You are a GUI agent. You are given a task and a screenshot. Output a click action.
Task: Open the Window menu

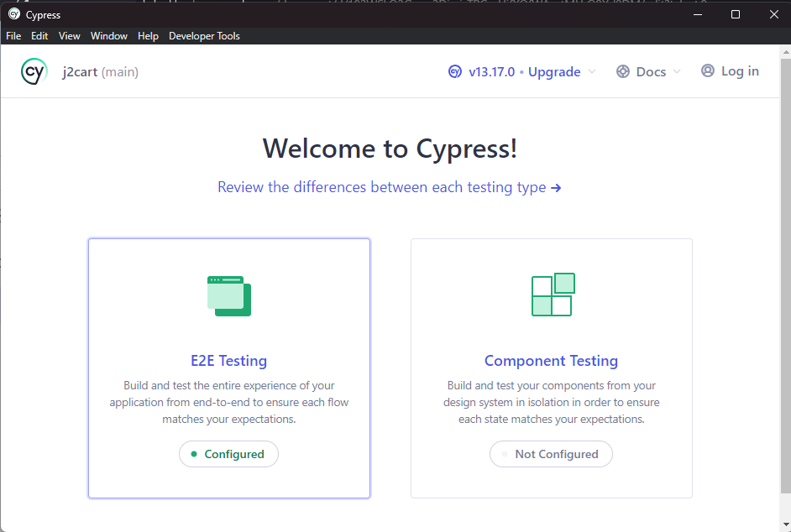click(109, 36)
